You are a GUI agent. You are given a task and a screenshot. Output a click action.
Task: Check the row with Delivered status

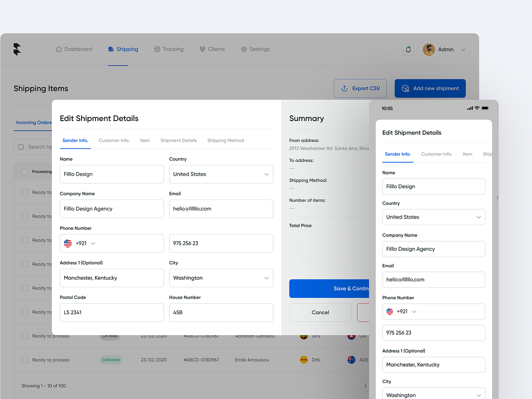tap(25, 360)
